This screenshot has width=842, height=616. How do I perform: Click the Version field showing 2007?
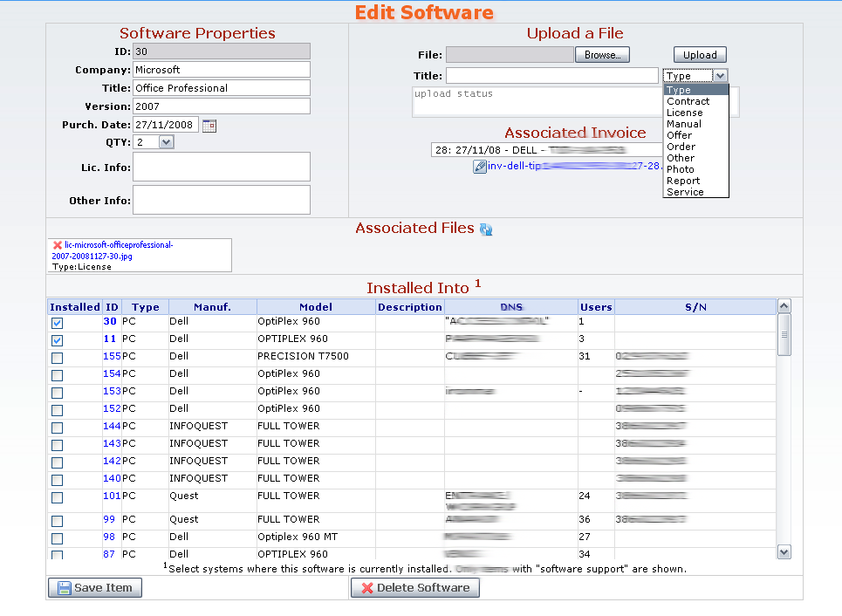[222, 106]
